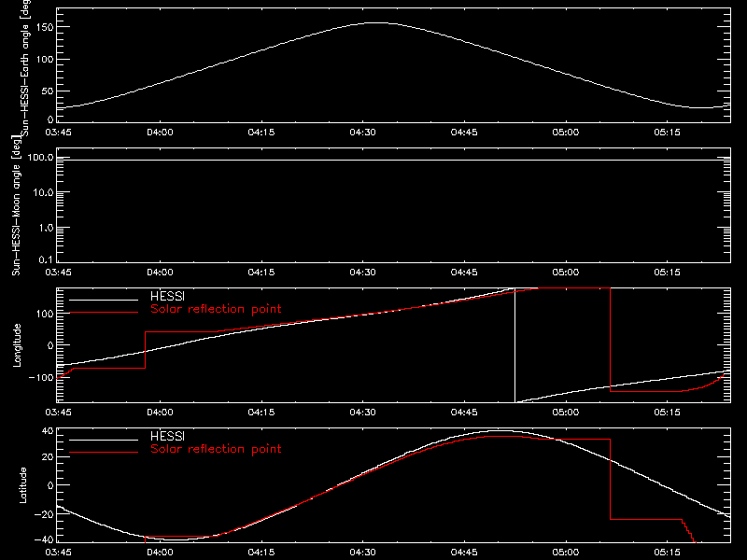Click 04:00 time label under Earth angle plot
747x560 pixels.
(160, 133)
